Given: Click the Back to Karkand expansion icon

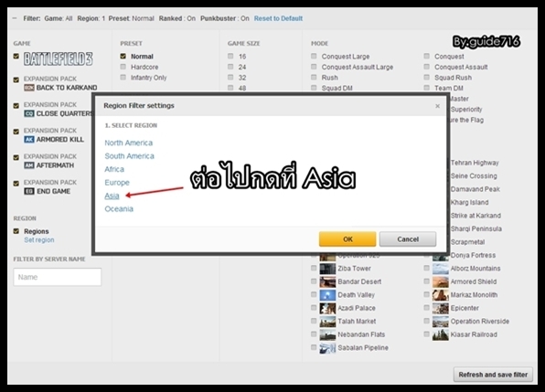Looking at the screenshot, I should pyautogui.click(x=29, y=88).
